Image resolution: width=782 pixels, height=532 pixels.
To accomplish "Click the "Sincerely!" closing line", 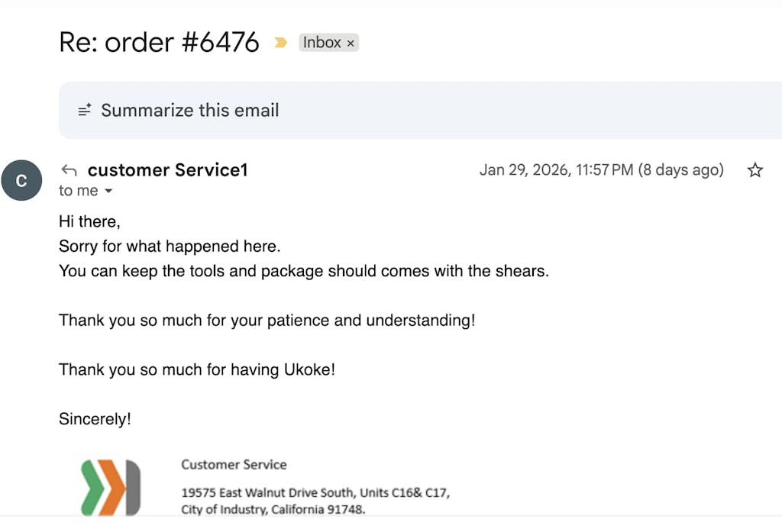I will click(x=95, y=419).
